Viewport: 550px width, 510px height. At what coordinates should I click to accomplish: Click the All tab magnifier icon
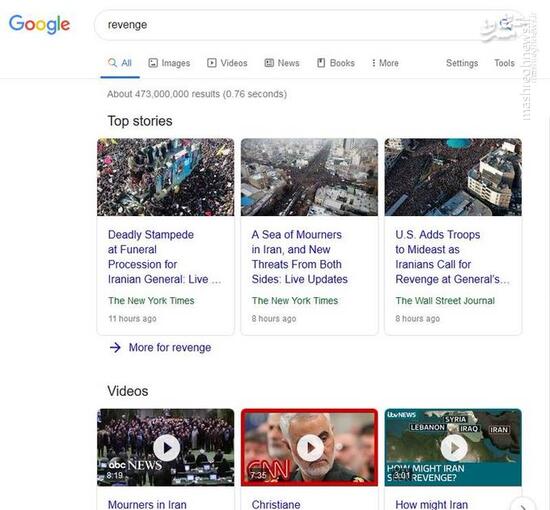click(x=112, y=63)
